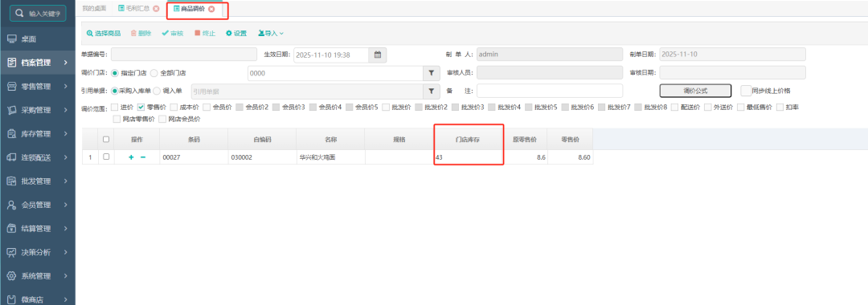
Task: Click the search magnifier icon in sidebar
Action: click(x=20, y=13)
